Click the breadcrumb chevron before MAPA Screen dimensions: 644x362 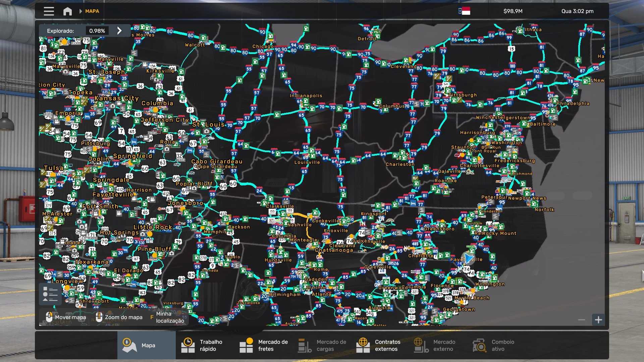pyautogui.click(x=80, y=11)
